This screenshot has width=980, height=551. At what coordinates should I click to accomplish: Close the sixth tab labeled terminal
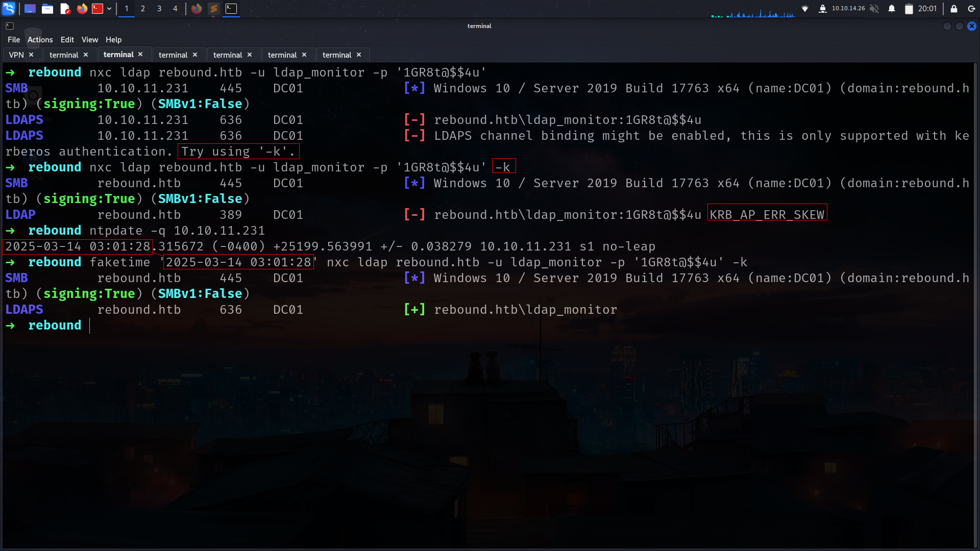(x=304, y=55)
